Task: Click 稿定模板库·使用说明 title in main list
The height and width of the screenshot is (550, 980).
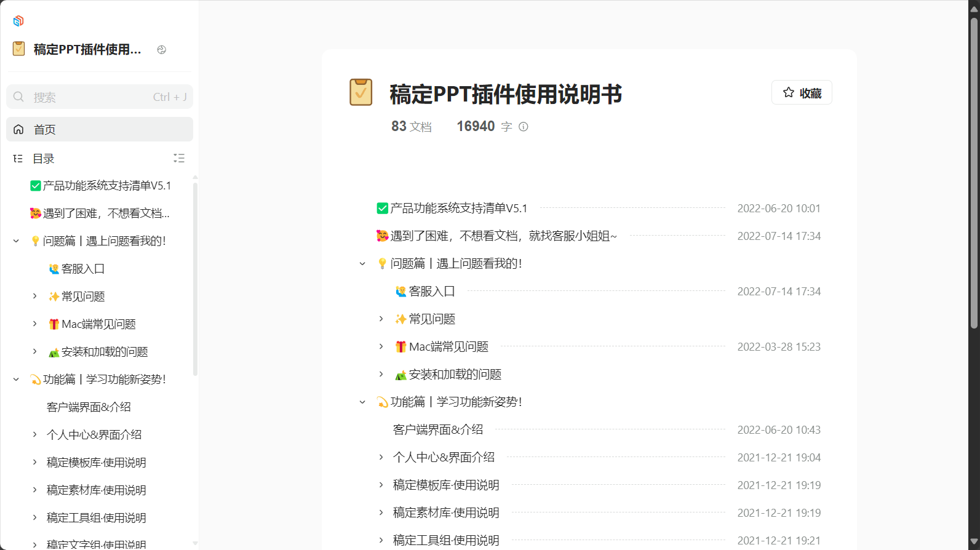Action: (446, 485)
